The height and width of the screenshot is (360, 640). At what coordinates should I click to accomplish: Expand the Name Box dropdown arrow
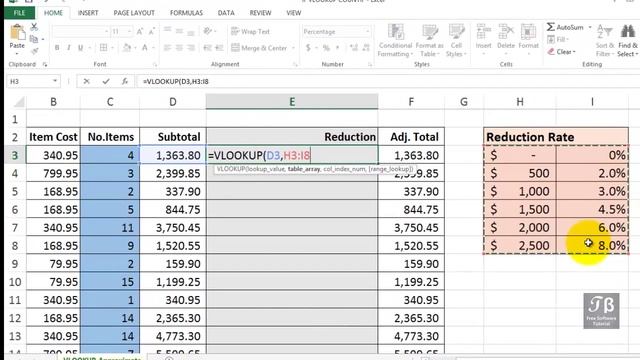point(55,81)
